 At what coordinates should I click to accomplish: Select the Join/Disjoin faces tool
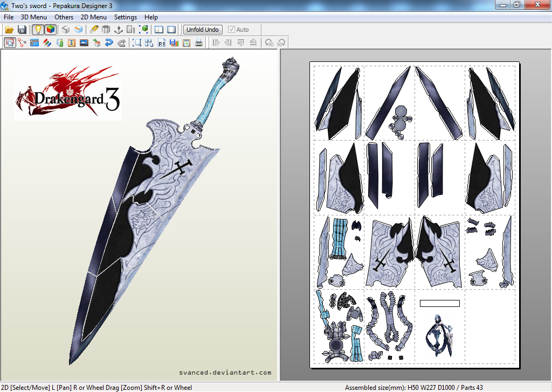[x=22, y=43]
